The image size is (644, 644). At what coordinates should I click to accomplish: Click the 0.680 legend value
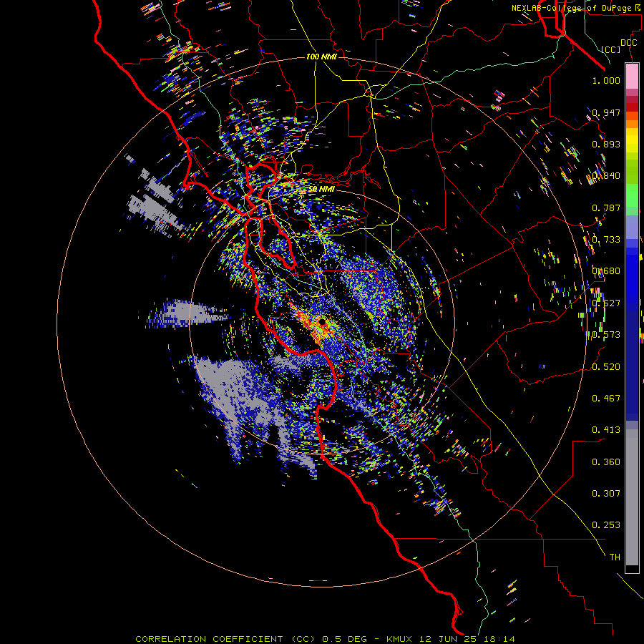(606, 270)
